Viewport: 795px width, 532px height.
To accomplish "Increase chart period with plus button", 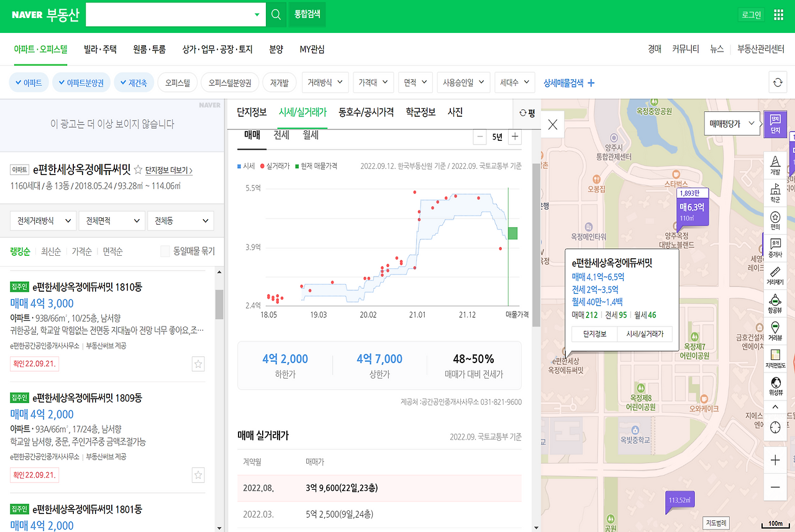I will (514, 137).
